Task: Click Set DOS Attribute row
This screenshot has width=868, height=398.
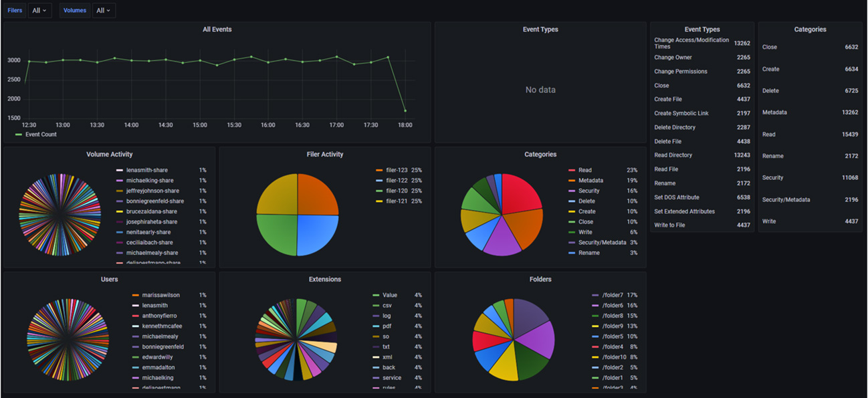Action: [x=702, y=197]
